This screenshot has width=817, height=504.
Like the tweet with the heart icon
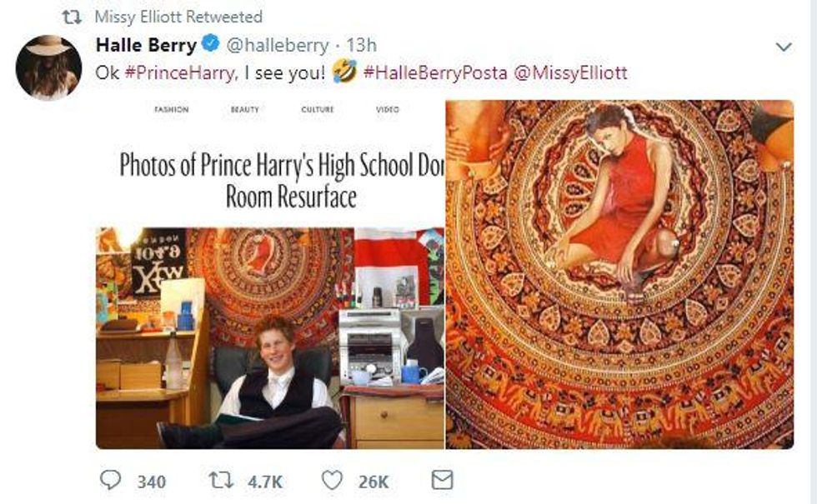pyautogui.click(x=332, y=480)
